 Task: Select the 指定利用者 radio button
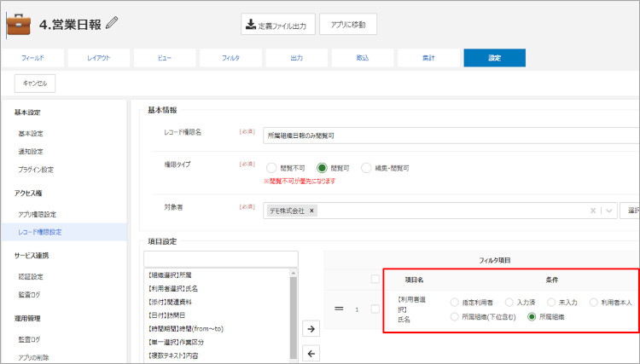tap(454, 303)
